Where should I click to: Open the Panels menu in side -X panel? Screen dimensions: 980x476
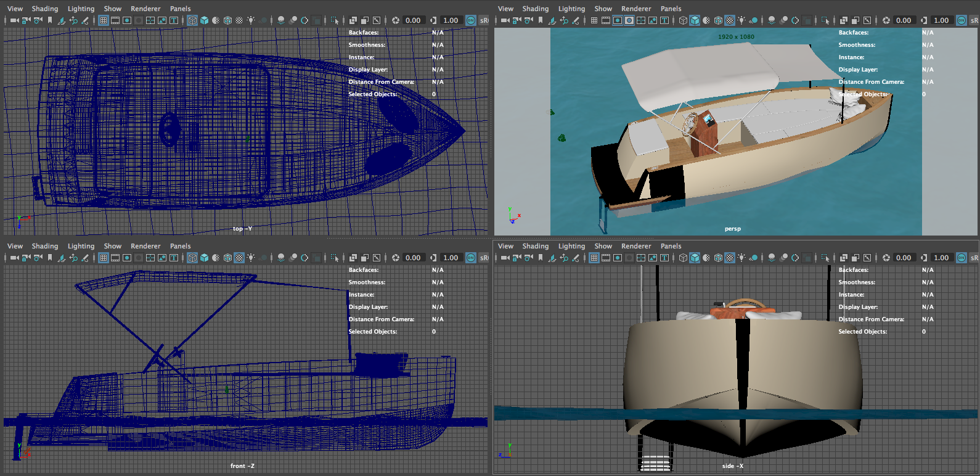671,246
